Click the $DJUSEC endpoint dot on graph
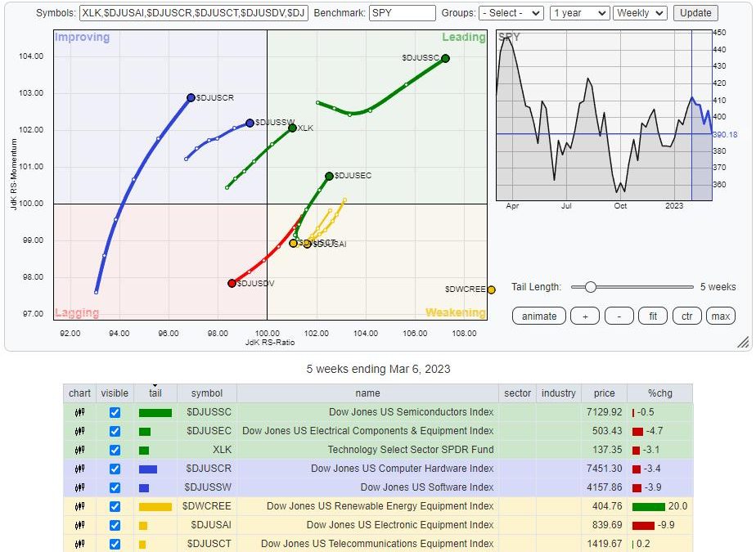The height and width of the screenshot is (552, 756). [329, 177]
